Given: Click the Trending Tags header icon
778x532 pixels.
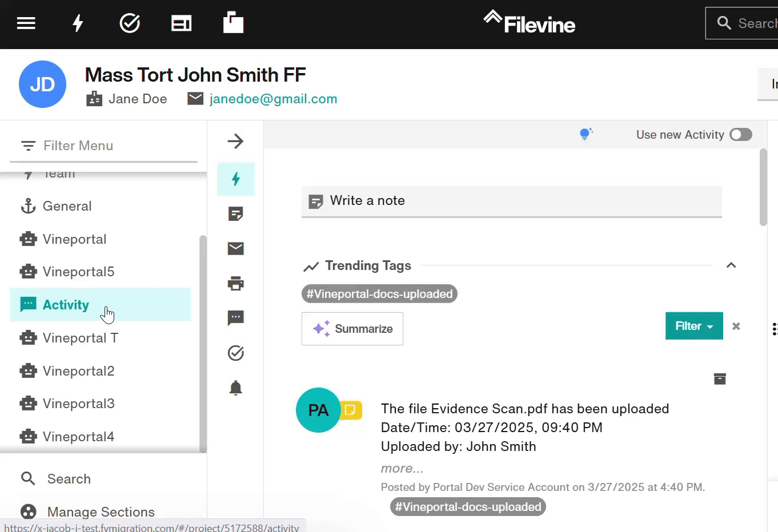Looking at the screenshot, I should click(311, 267).
